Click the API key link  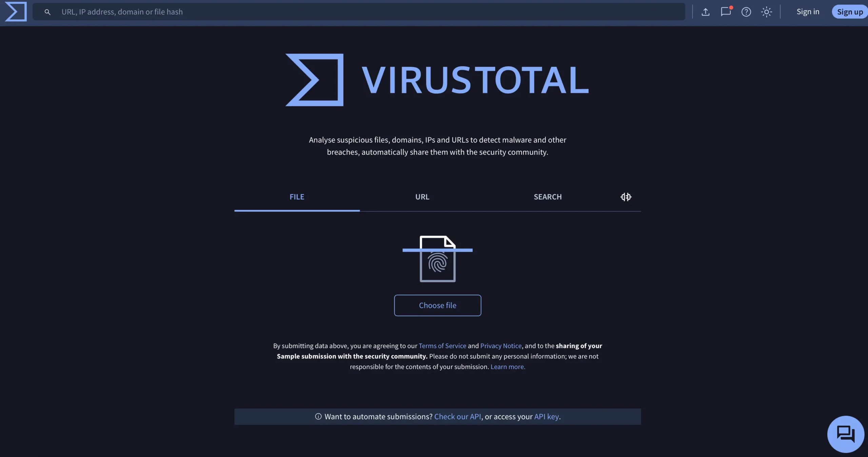(x=547, y=416)
